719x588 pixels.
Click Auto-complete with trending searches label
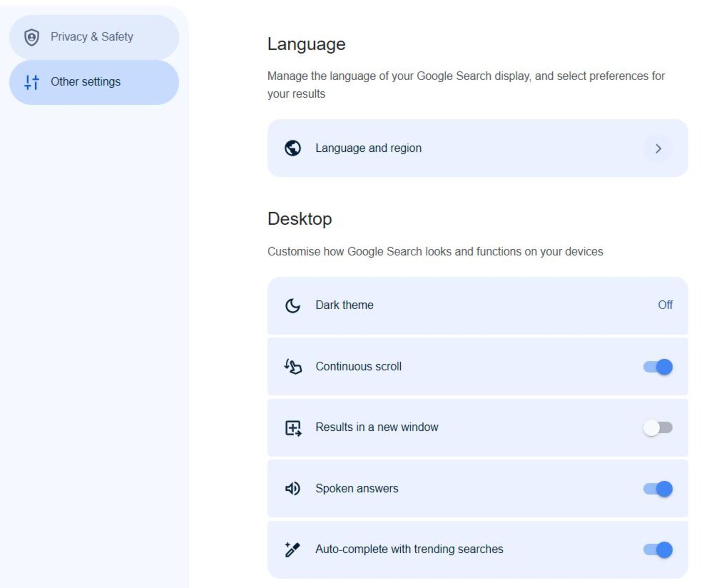coord(409,549)
